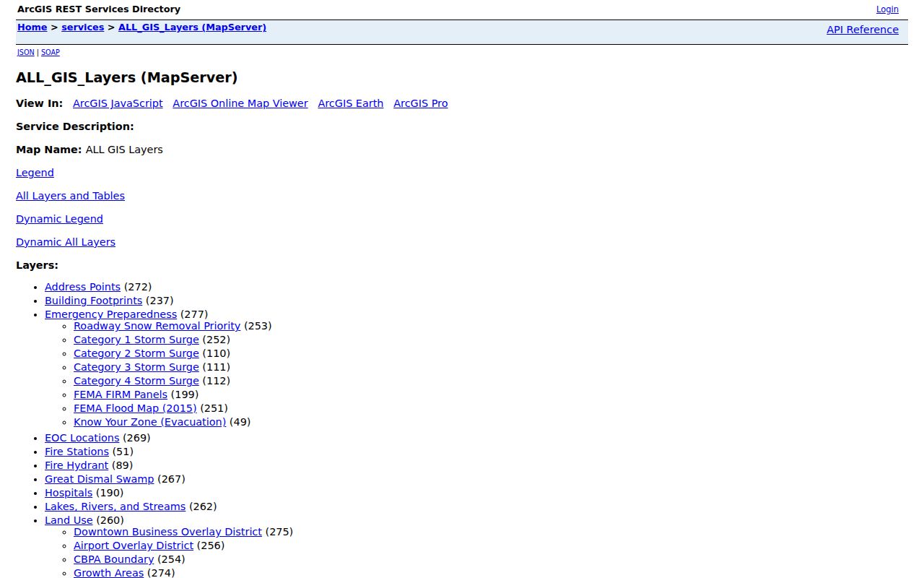924x578 pixels.
Task: Select Category 1 Storm Surge layer
Action: pyautogui.click(x=136, y=340)
